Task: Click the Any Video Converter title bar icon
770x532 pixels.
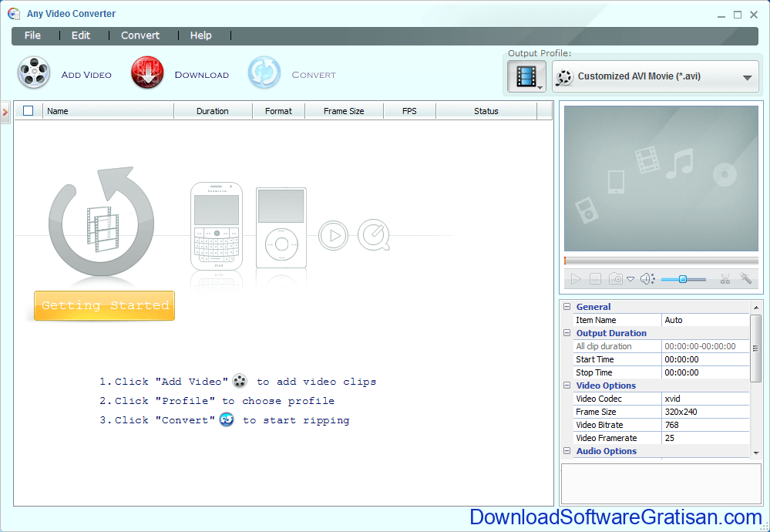Action: pyautogui.click(x=14, y=14)
